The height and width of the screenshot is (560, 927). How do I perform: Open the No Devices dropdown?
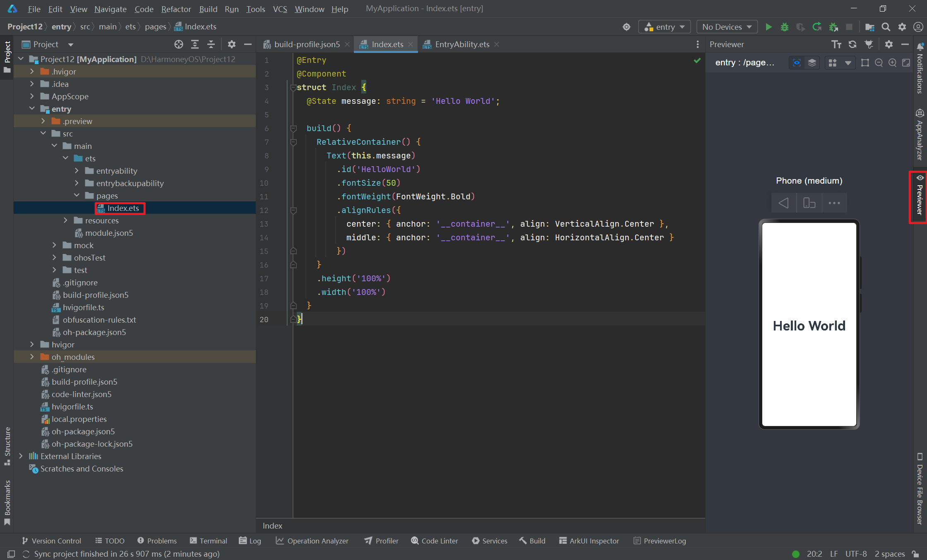click(727, 27)
